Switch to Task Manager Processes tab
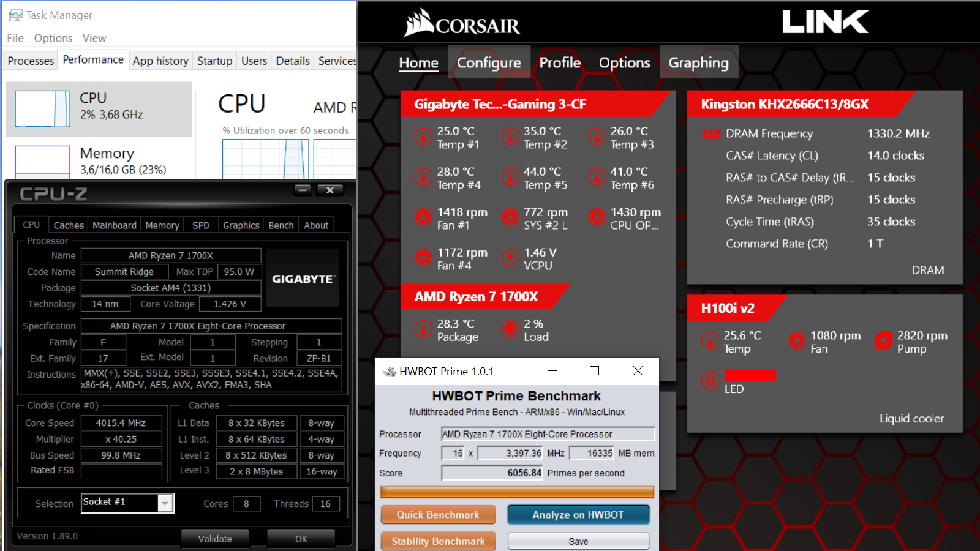The image size is (980, 551). 31,61
